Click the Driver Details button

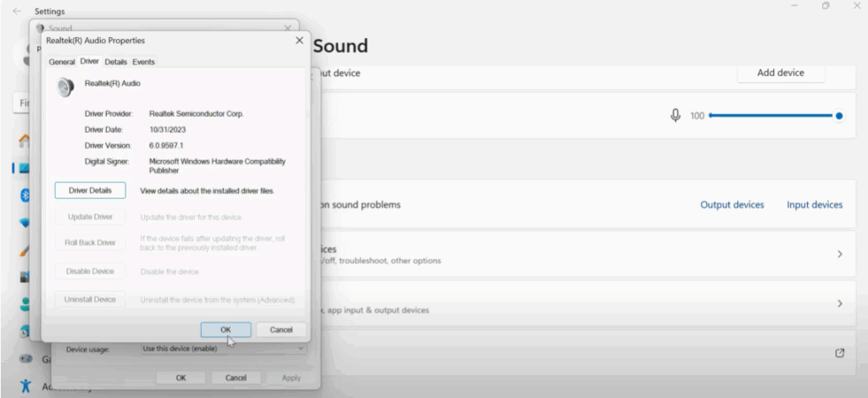click(x=90, y=191)
